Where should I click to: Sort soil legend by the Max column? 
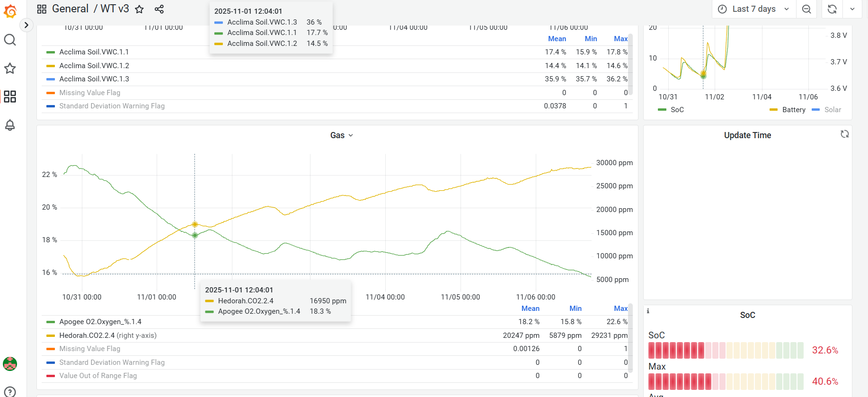pos(620,39)
